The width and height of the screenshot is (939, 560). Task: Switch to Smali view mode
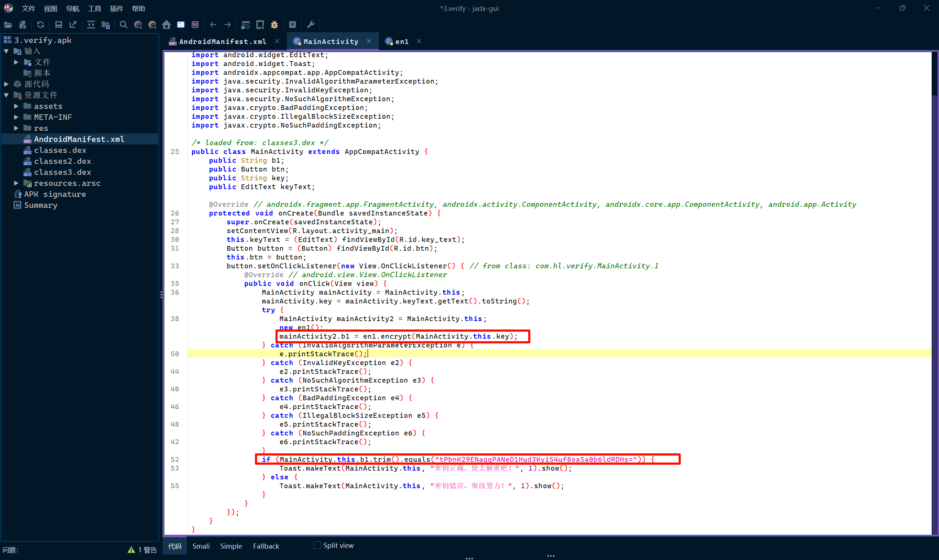201,546
